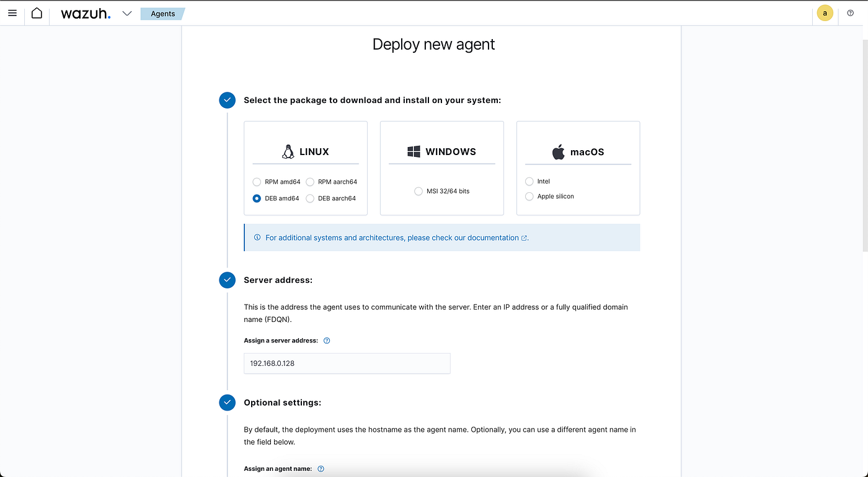868x477 pixels.
Task: Click the server address help tooltip icon
Action: click(327, 341)
